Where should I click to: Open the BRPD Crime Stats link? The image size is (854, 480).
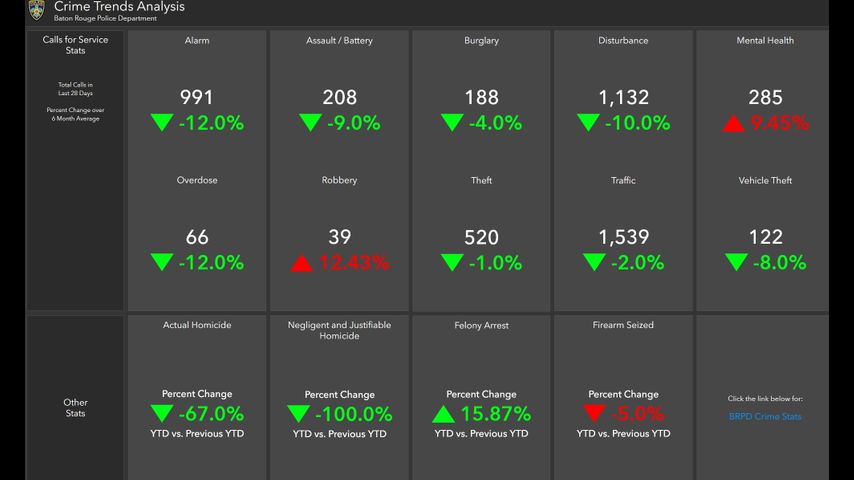pos(765,416)
